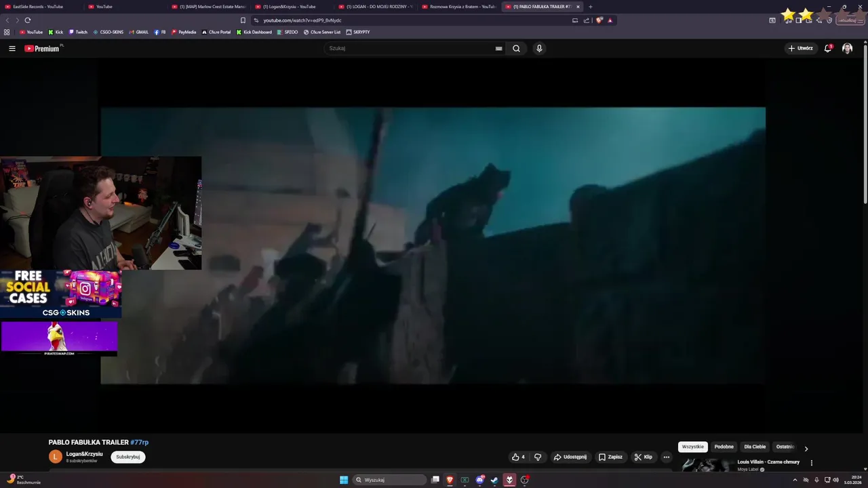Open the apps grid in bookmarks bar

7,32
